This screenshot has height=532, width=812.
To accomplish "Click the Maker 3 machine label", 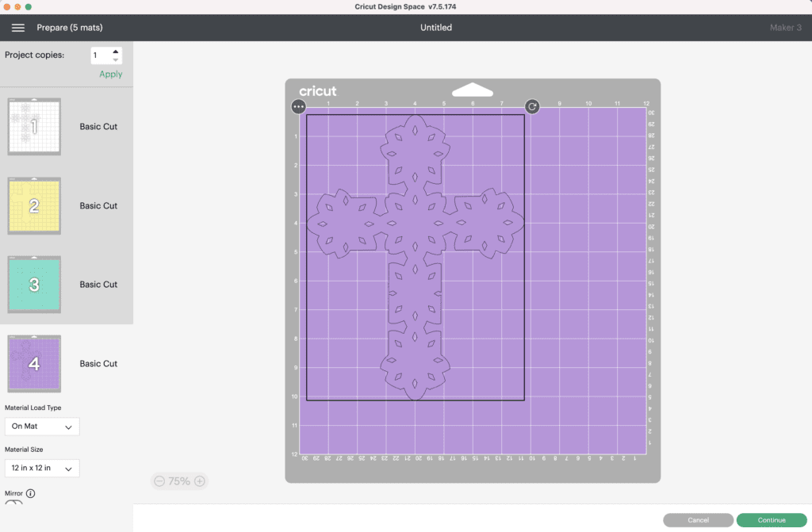I will tap(786, 28).
